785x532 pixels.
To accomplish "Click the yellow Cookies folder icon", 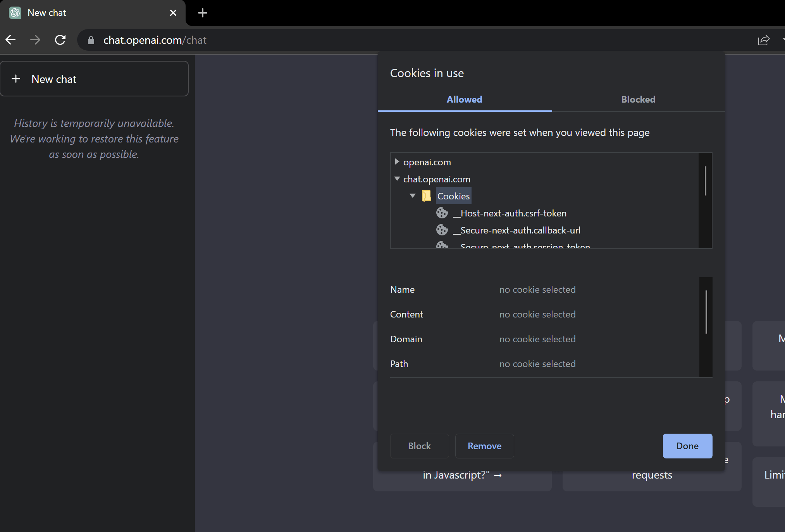I will click(x=426, y=196).
